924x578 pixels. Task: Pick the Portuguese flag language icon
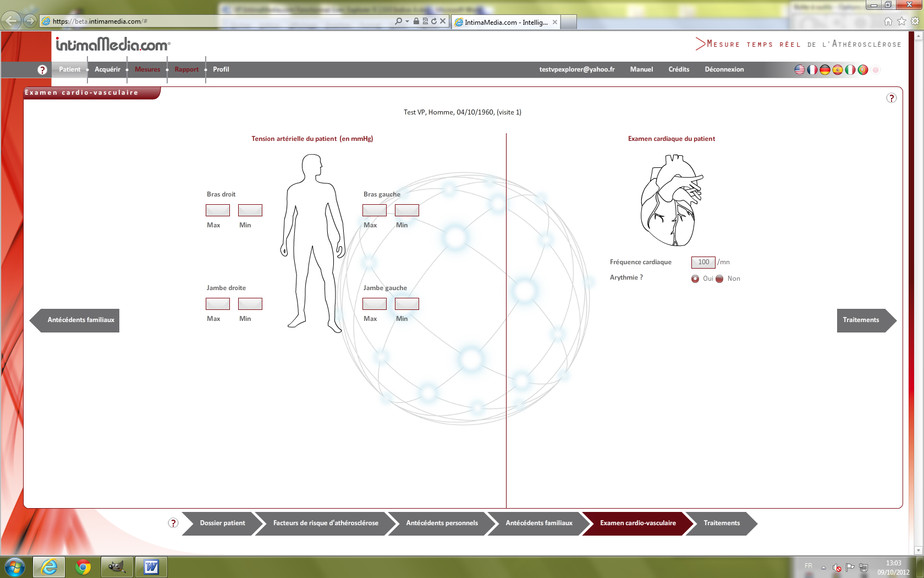[862, 70]
